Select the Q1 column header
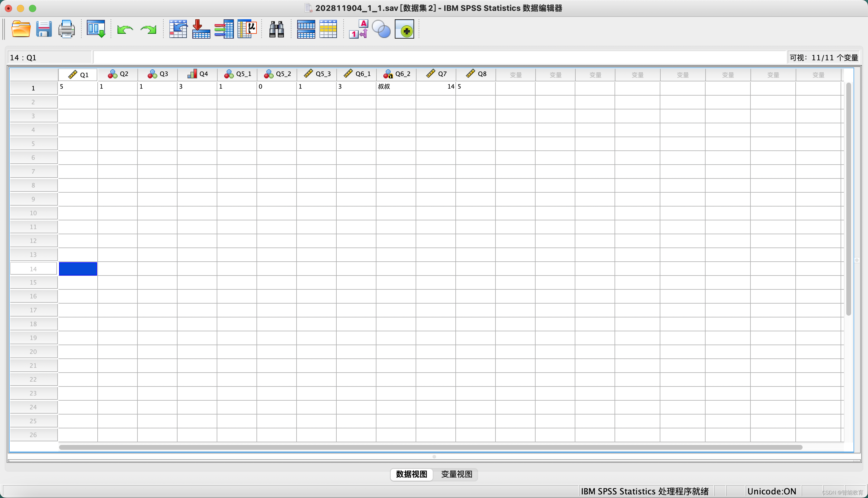The height and width of the screenshot is (498, 868). click(x=78, y=74)
